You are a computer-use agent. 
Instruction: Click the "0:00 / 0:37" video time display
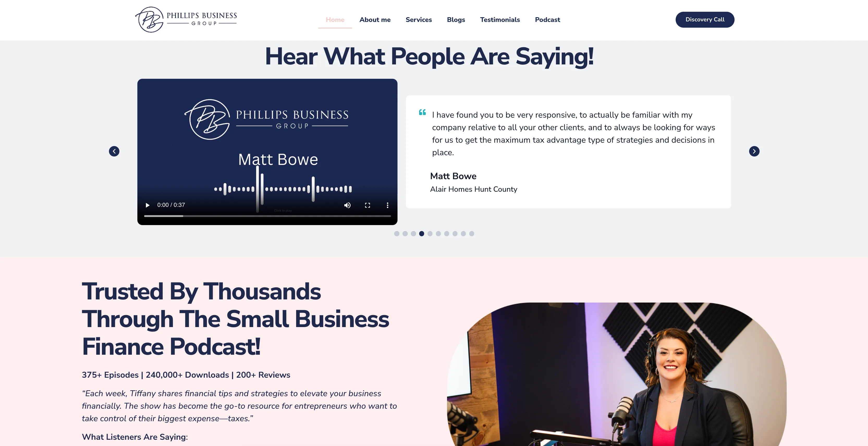click(x=171, y=205)
